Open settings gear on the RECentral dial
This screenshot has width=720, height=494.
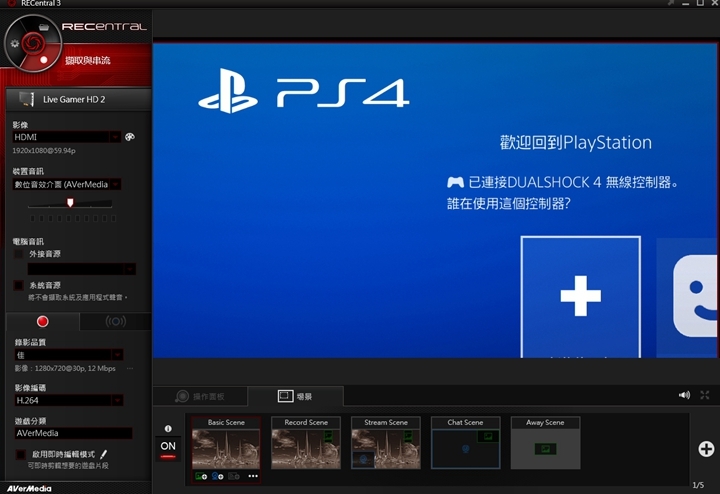pyautogui.click(x=15, y=44)
